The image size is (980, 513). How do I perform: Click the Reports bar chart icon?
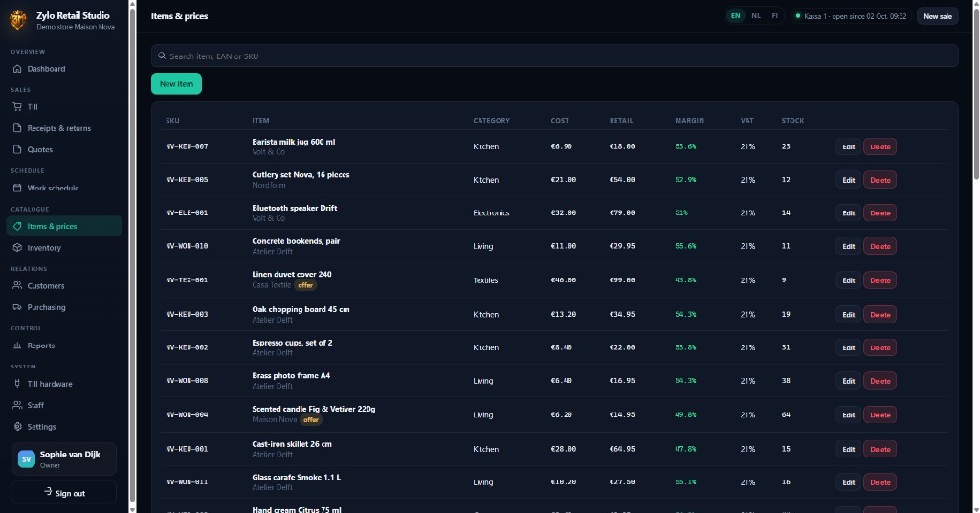17,346
